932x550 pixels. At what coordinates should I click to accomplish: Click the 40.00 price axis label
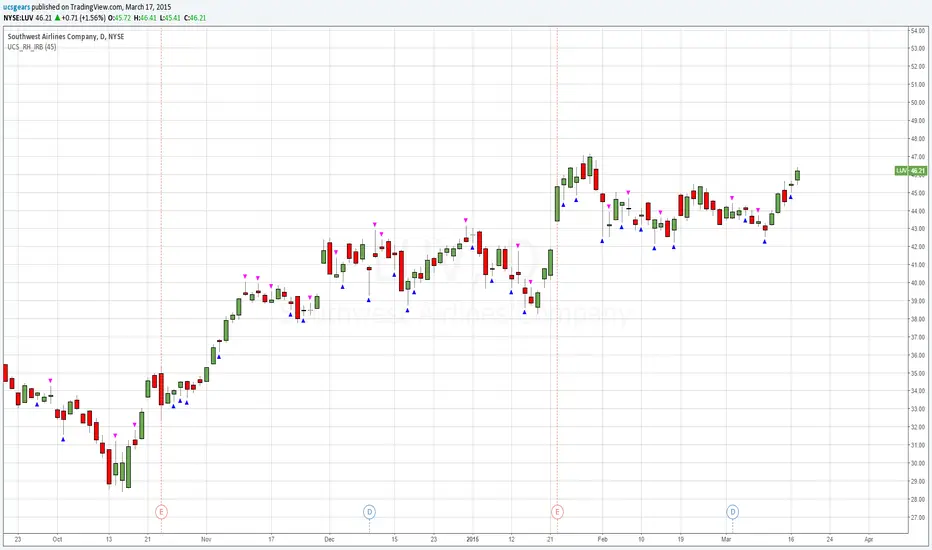tap(918, 283)
